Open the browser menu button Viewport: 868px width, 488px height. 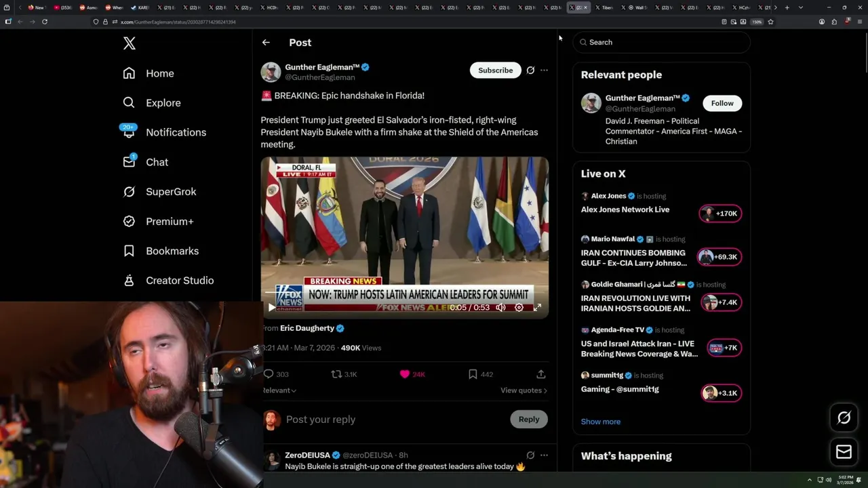(860, 22)
